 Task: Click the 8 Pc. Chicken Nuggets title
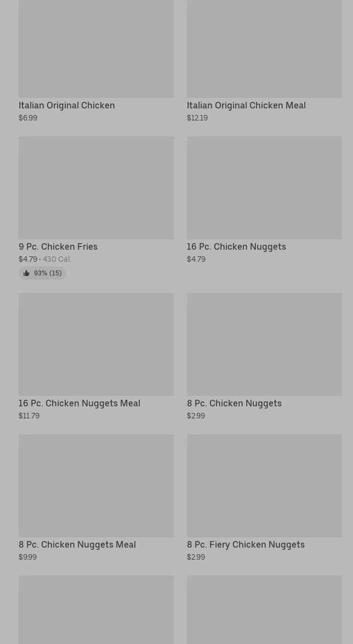pyautogui.click(x=234, y=403)
